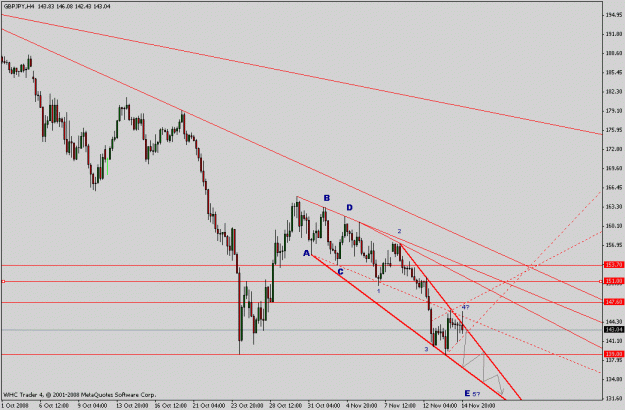
Task: Click the 21 Oct 04:00 time label
Action: pyautogui.click(x=209, y=406)
